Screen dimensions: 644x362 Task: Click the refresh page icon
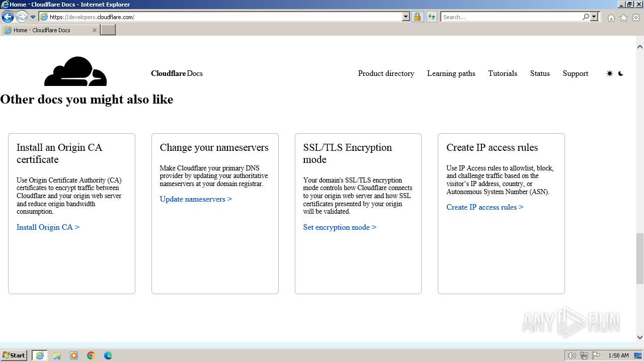tap(432, 17)
